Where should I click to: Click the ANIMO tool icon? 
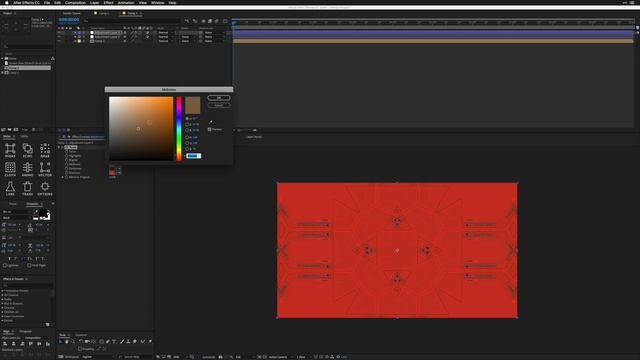click(x=27, y=169)
